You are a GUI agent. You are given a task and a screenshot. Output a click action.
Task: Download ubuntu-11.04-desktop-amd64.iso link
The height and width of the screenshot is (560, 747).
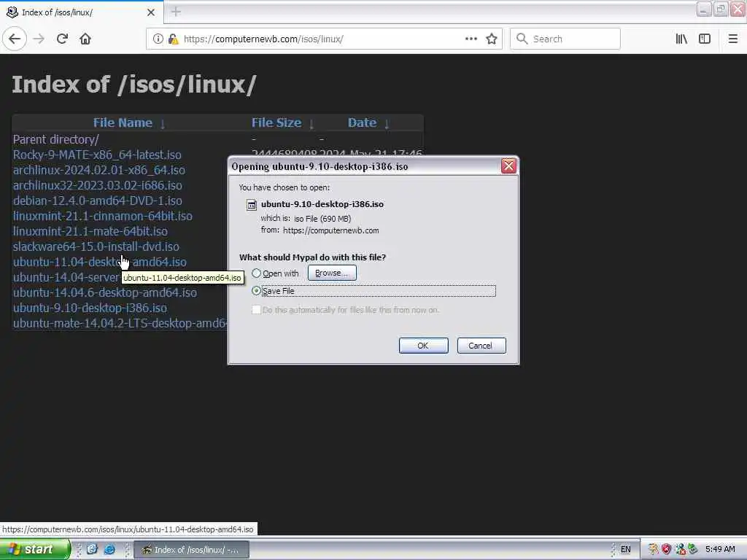click(x=99, y=262)
